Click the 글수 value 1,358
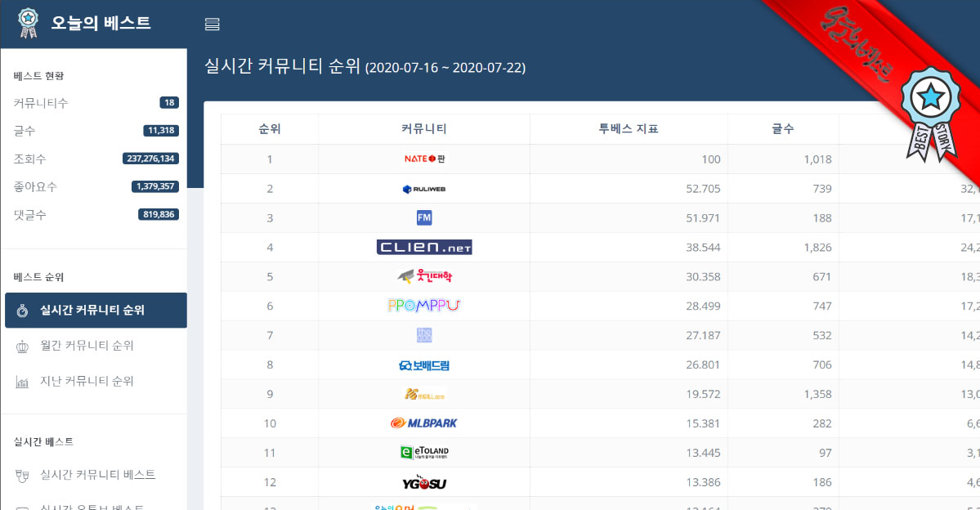This screenshot has height=510, width=980. click(x=817, y=395)
